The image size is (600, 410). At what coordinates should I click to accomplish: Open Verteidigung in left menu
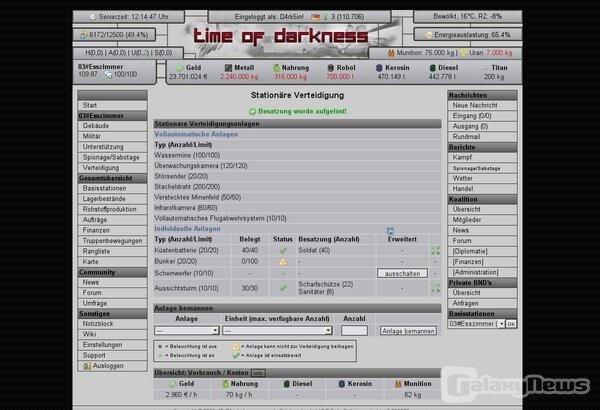click(x=112, y=168)
